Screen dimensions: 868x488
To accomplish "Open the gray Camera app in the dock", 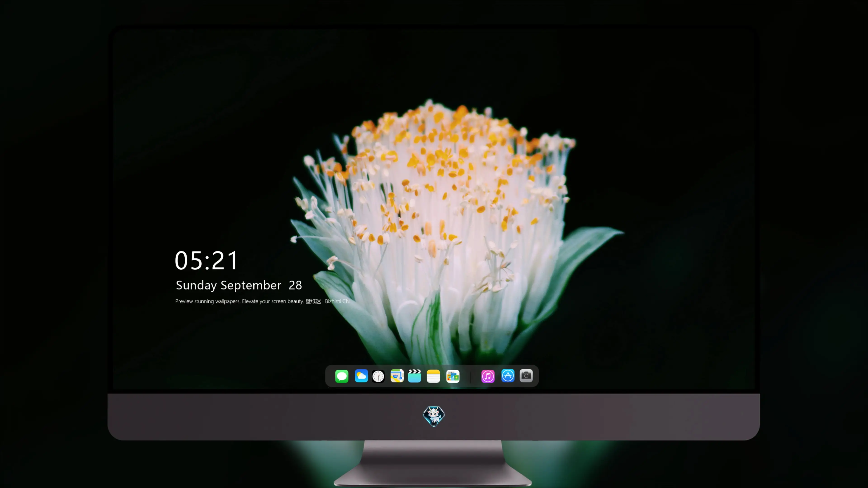I will (x=526, y=375).
